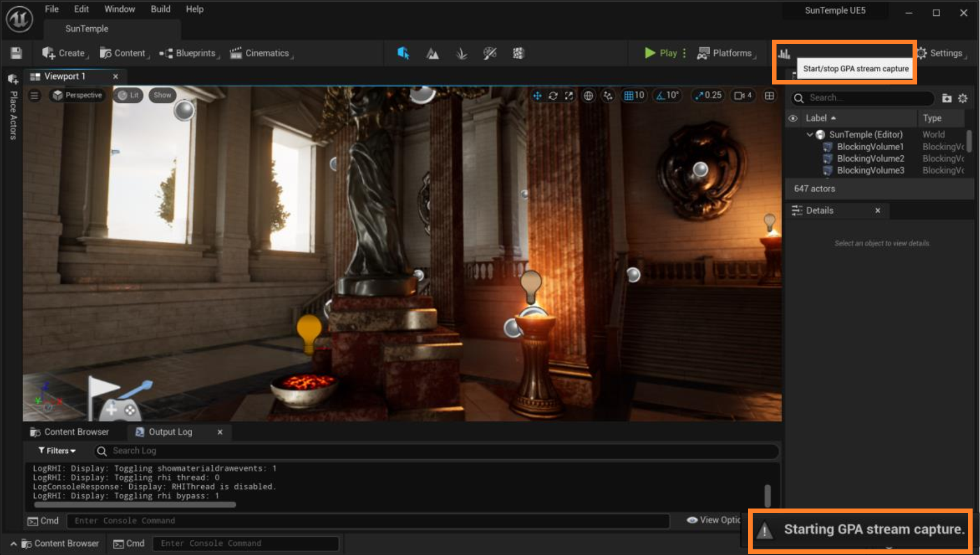Screen dimensions: 980x555
Task: Activate the Selection mode icon
Action: 403,53
